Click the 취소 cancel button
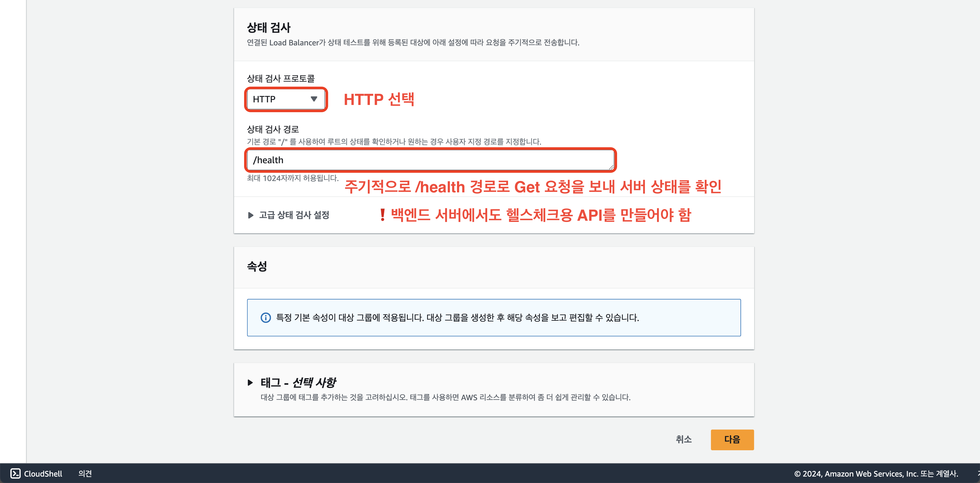 pos(683,439)
